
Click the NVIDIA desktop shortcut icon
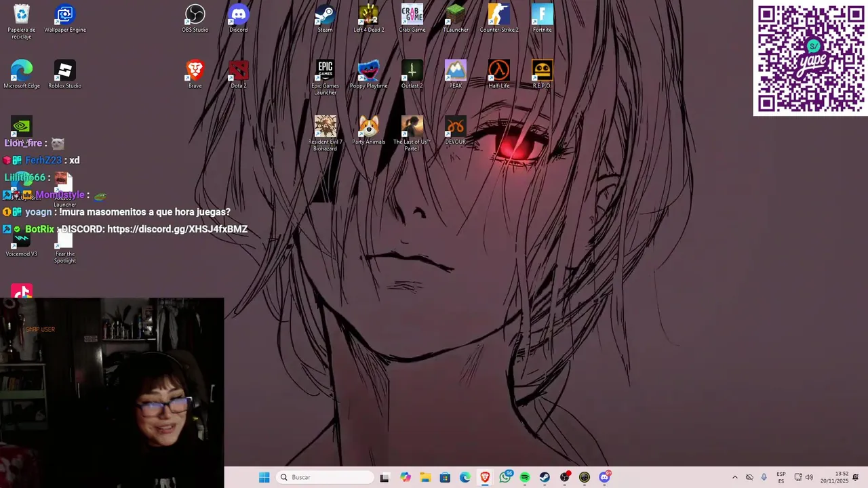pos(22,126)
